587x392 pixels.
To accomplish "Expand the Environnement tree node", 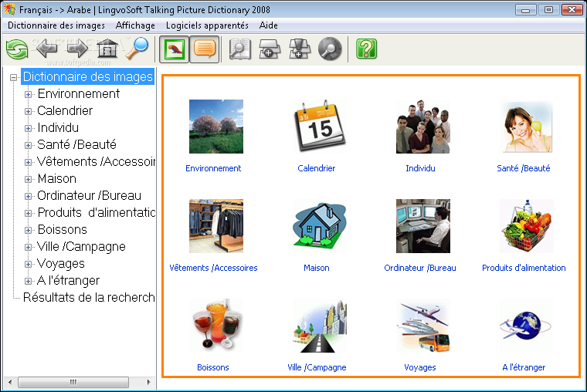I will [x=28, y=94].
